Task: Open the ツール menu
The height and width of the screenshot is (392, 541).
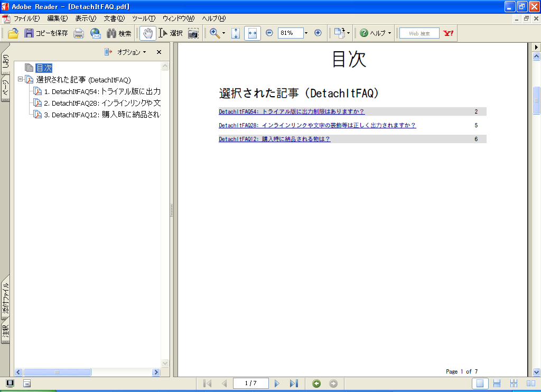Action: tap(144, 18)
